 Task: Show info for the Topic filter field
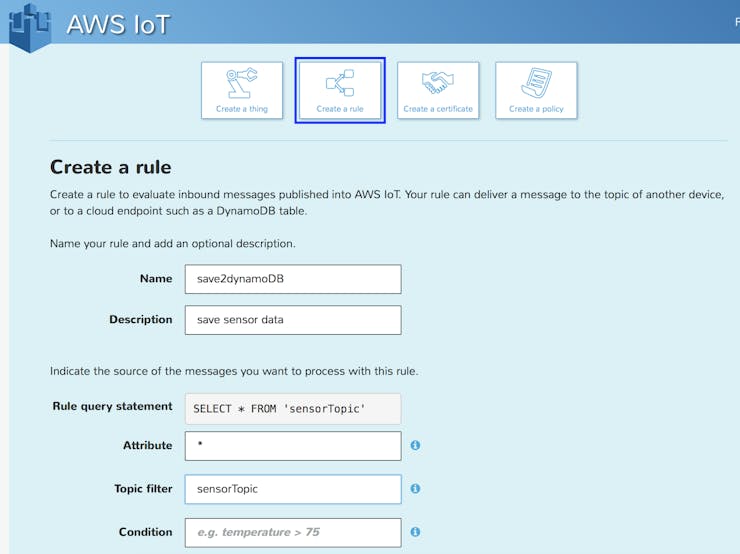point(415,488)
